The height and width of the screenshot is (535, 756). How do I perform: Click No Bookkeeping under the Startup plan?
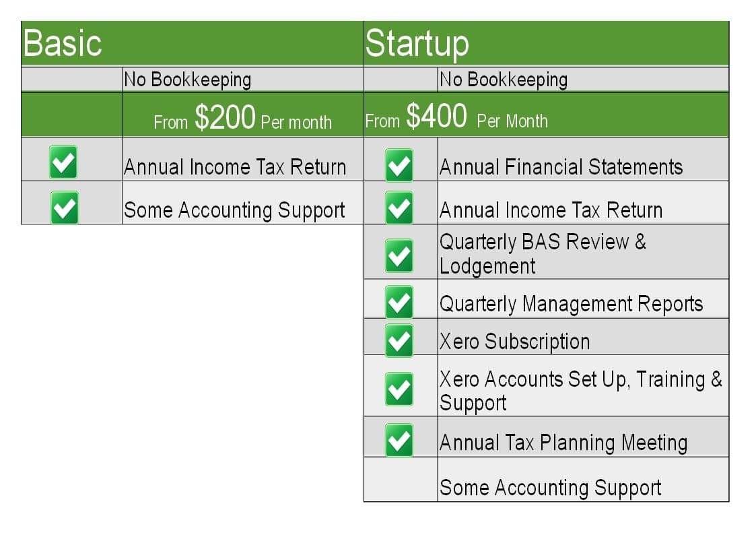click(x=504, y=80)
